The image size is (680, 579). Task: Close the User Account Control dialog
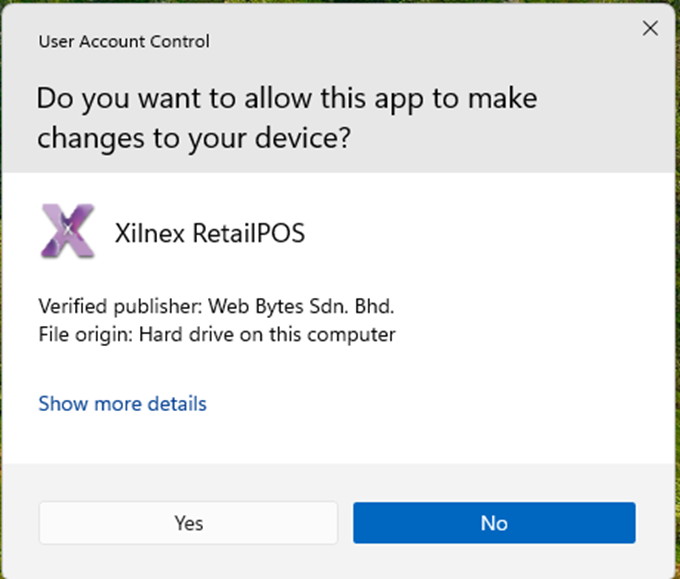click(650, 29)
